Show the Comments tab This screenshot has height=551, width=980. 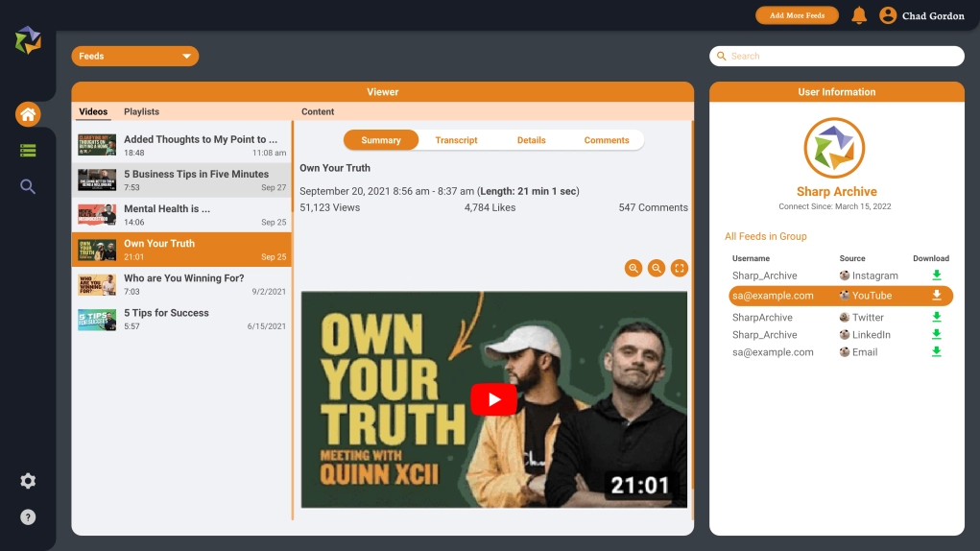pyautogui.click(x=607, y=140)
